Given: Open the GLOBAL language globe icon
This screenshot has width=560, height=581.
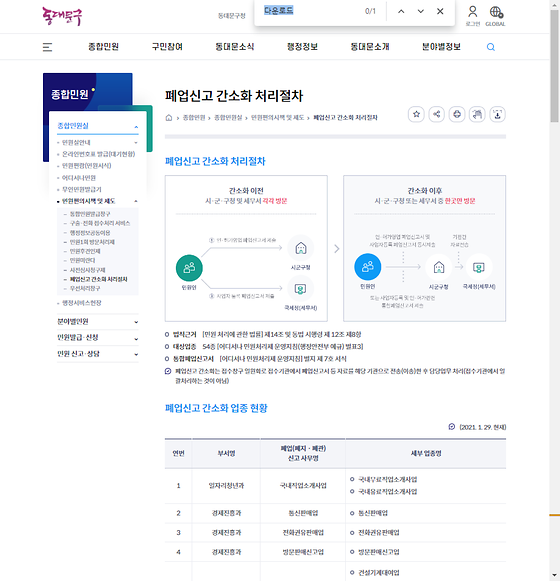Looking at the screenshot, I should pos(496,16).
